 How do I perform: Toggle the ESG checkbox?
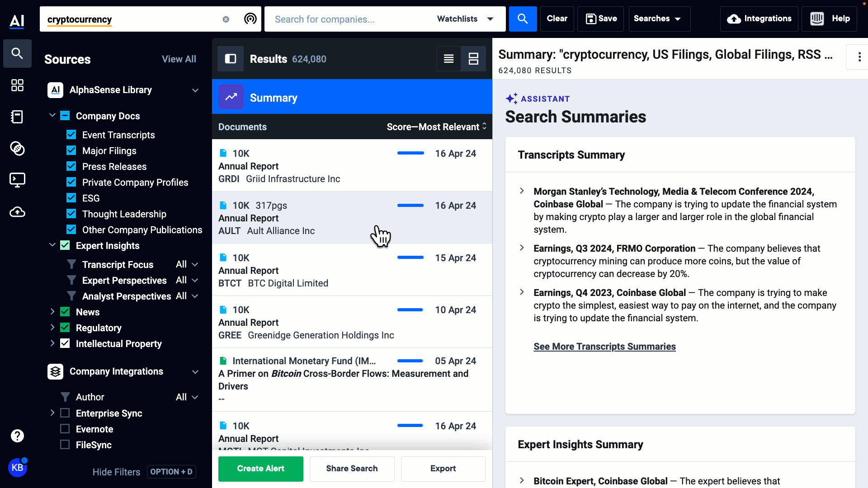click(71, 198)
